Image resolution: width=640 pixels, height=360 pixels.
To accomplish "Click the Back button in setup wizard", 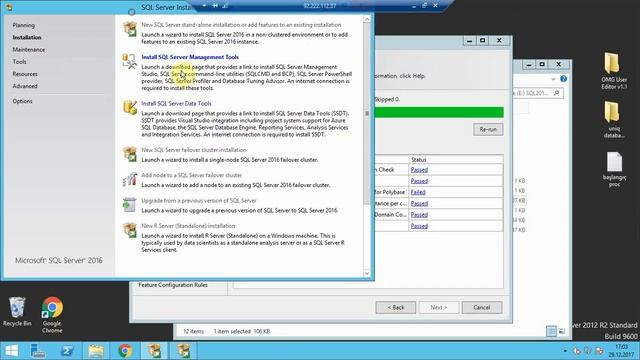I will 396,307.
